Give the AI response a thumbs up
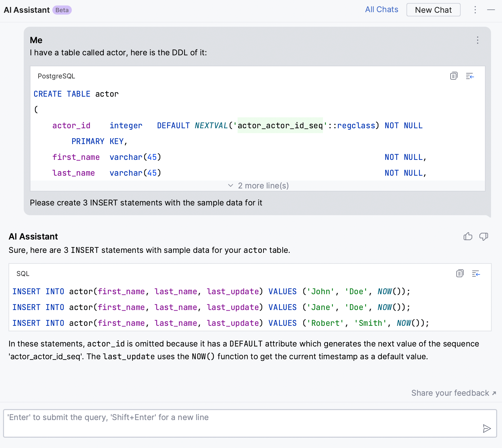502x448 pixels. [x=468, y=236]
